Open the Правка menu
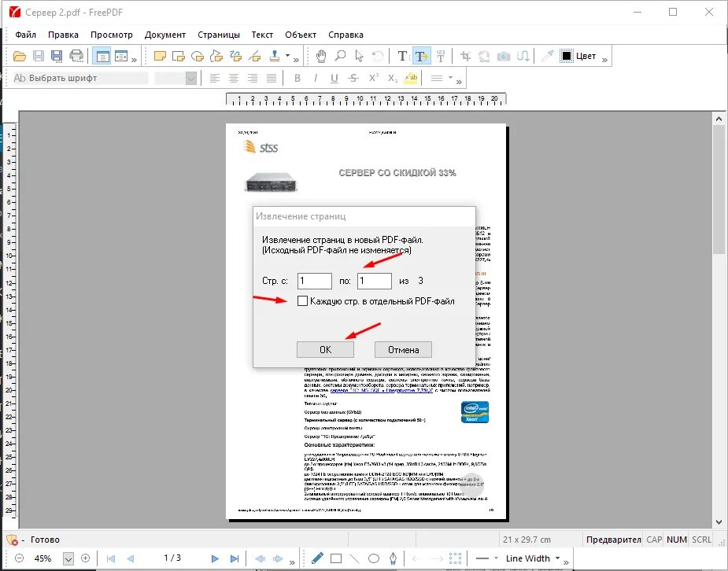 coord(63,35)
